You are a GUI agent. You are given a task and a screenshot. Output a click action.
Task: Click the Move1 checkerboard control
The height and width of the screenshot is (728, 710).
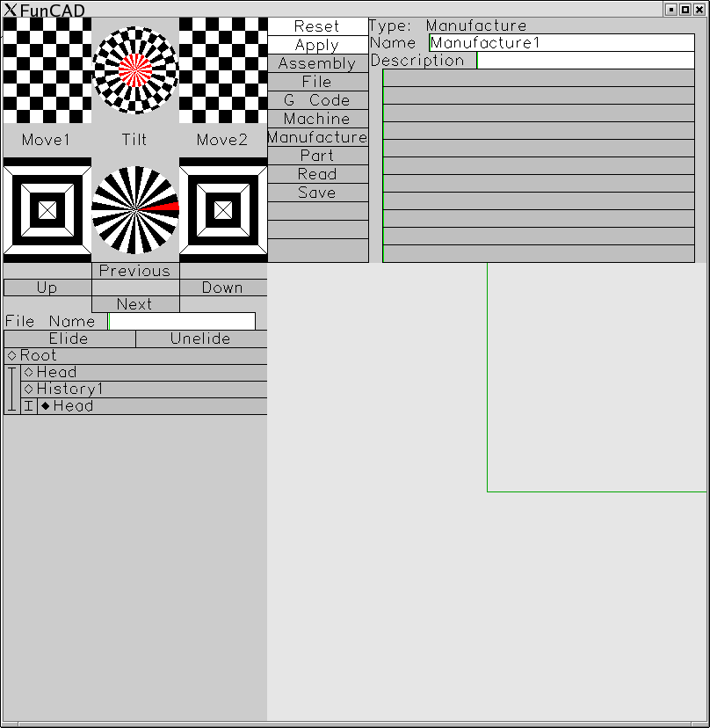tap(47, 70)
